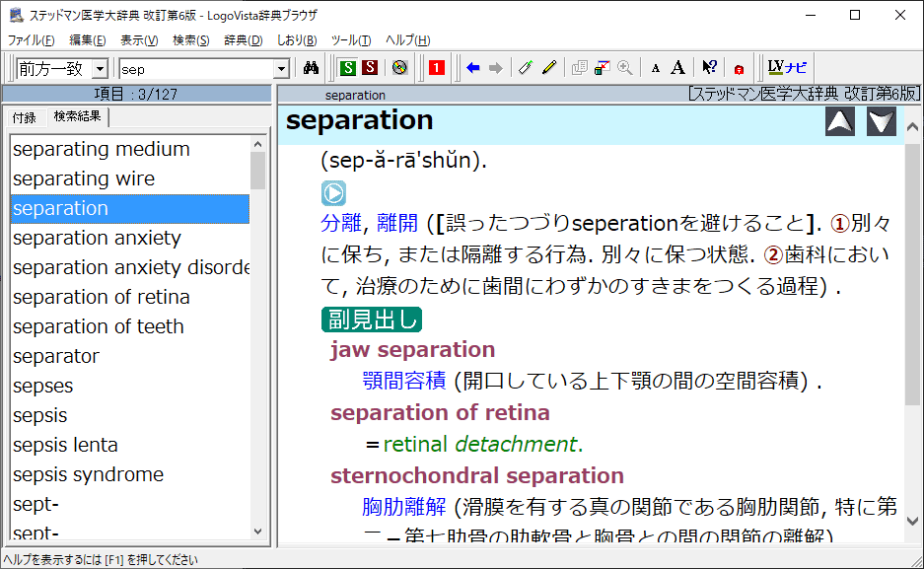Click the binoculars search icon

(312, 68)
